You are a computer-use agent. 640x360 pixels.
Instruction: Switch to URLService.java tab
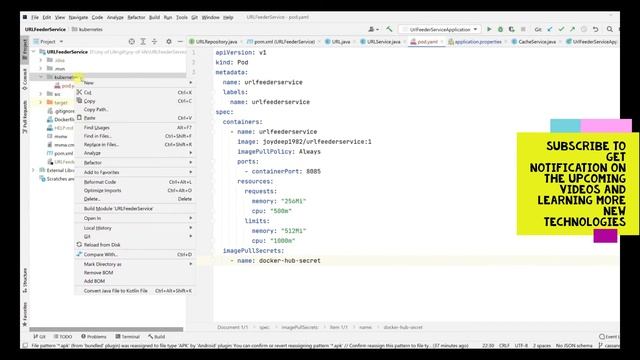(x=383, y=42)
